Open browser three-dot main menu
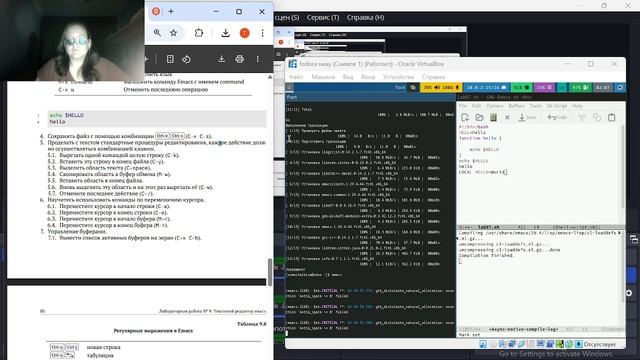640x360 pixels. point(262,33)
